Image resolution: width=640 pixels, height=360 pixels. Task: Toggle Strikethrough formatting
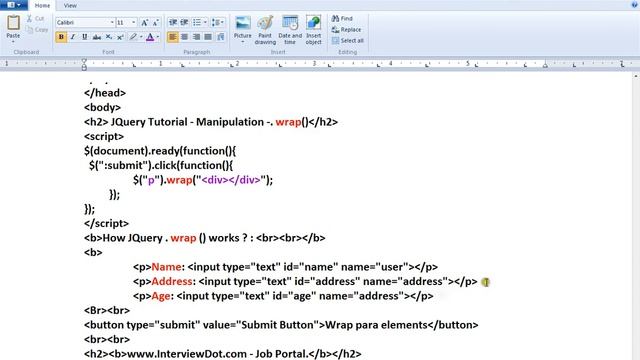tap(97, 37)
